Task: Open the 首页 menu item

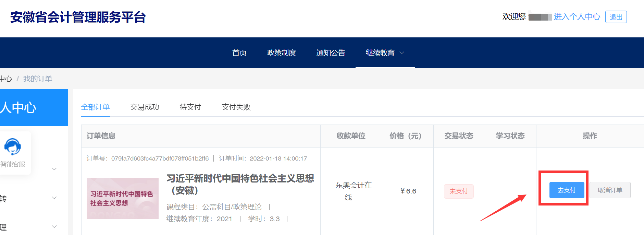Action: click(x=239, y=53)
